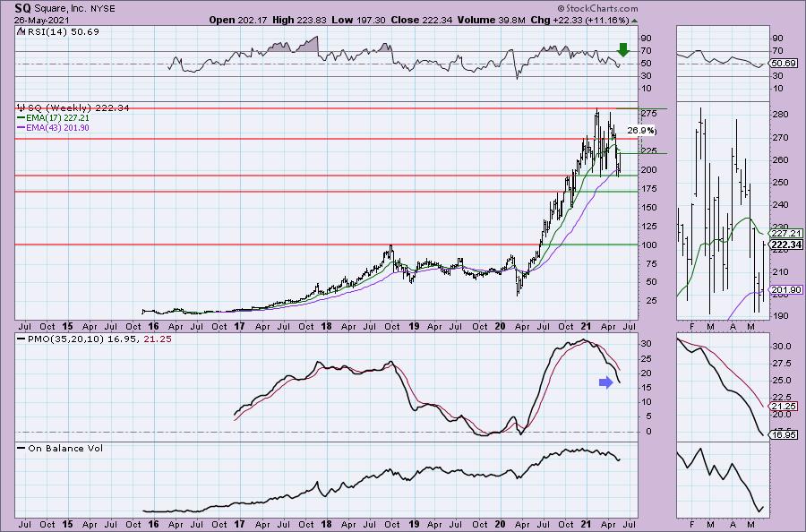Click the 275 price level on axis
Screen dimensions: 806x532
click(x=648, y=113)
